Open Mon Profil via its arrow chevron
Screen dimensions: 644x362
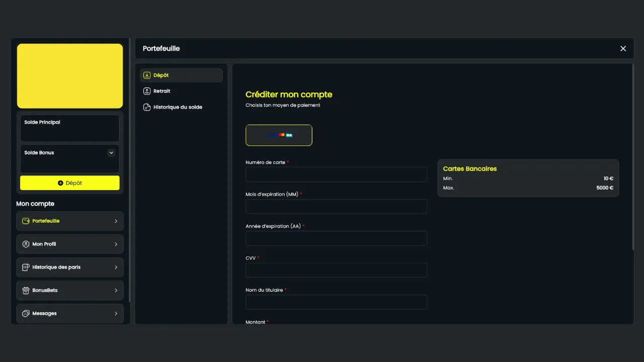[x=116, y=244]
